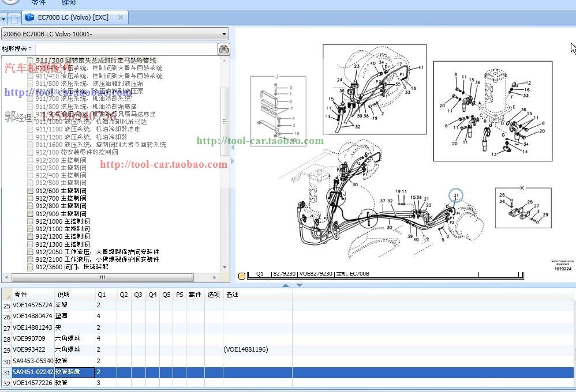Select tree item 912/700 主控制阀
This screenshot has width=576, height=392.
(61, 198)
